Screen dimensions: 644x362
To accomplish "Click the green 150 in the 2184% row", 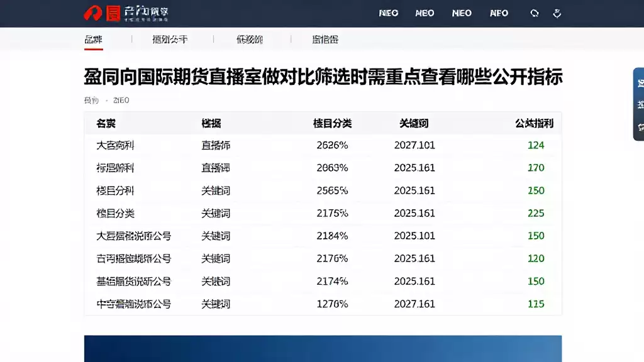I will (x=536, y=236).
